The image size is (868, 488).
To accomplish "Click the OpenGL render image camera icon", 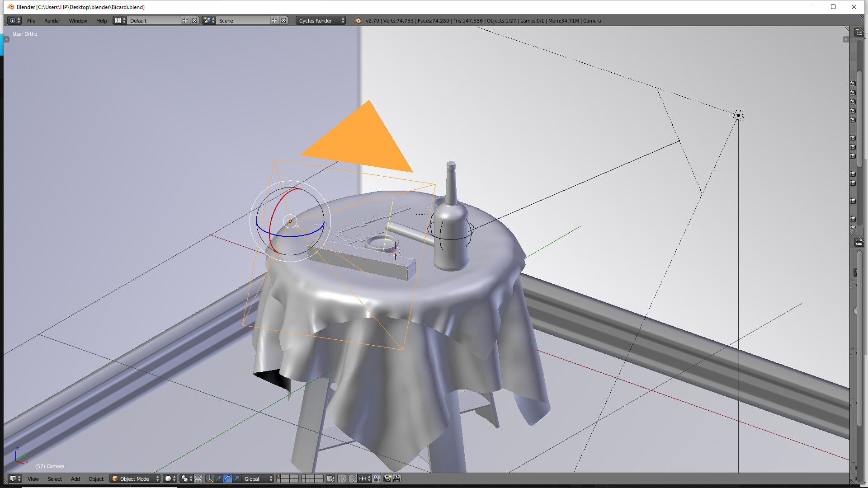I will 387,479.
